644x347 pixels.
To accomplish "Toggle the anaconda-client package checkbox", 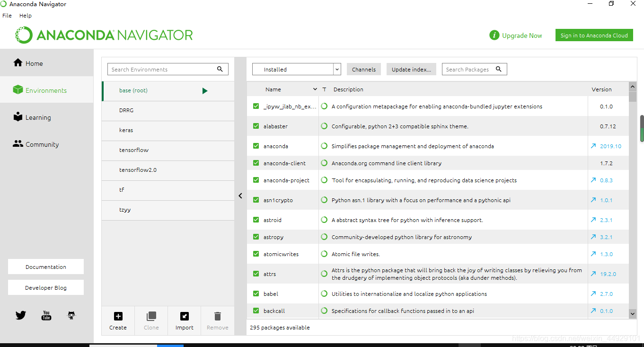I will 256,163.
